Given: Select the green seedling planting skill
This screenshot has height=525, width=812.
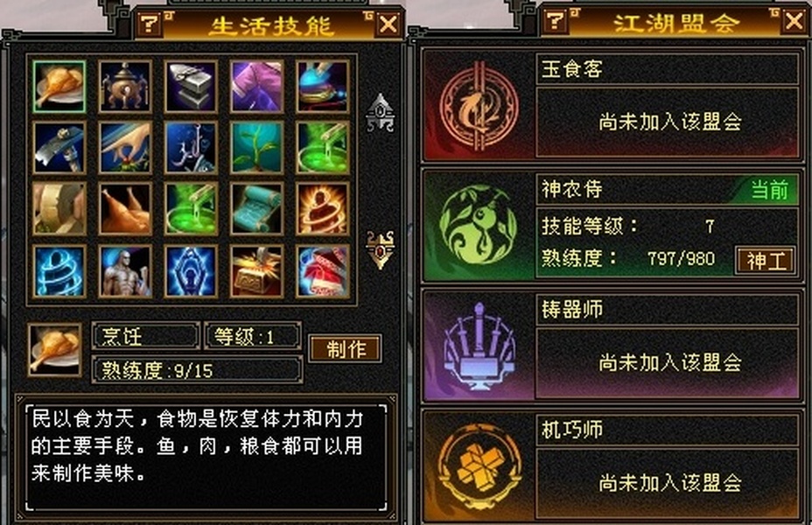Looking at the screenshot, I should 257,148.
